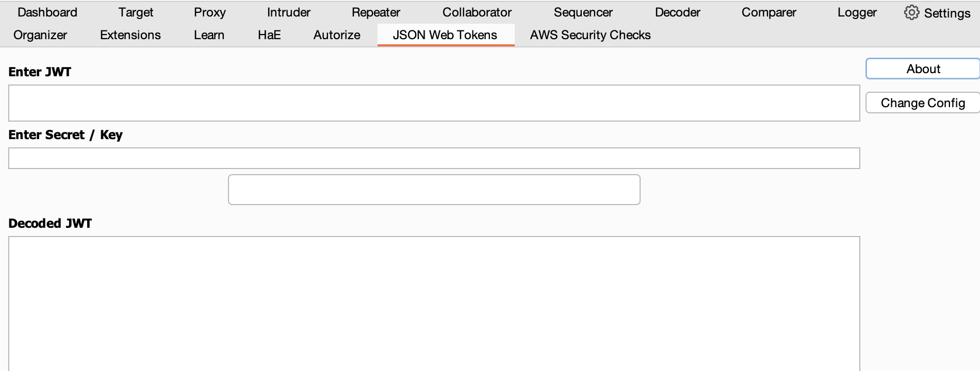This screenshot has width=980, height=371.
Task: Select the HaE extension tab
Action: (x=269, y=35)
